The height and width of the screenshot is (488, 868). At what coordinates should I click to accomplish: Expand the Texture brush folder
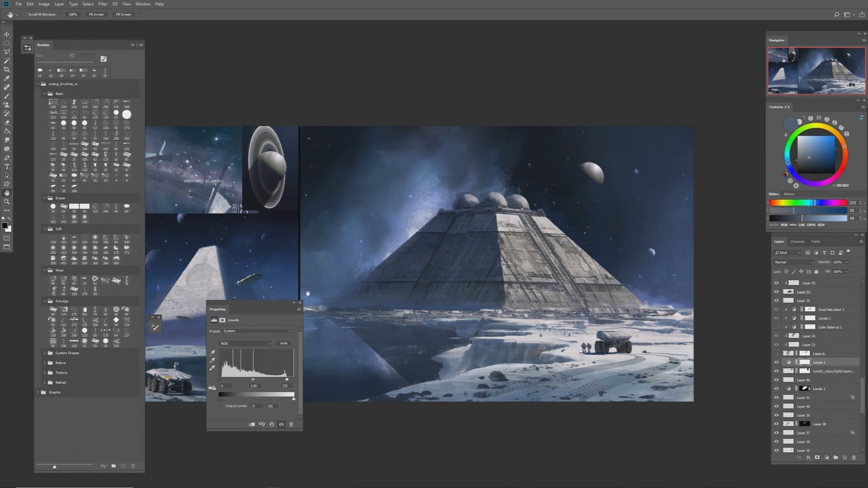(45, 373)
